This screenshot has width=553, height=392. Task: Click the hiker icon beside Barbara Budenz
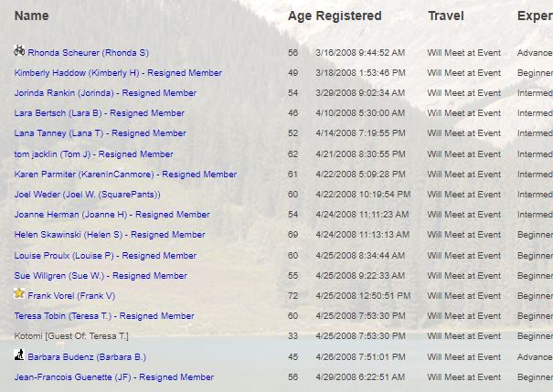(x=19, y=355)
